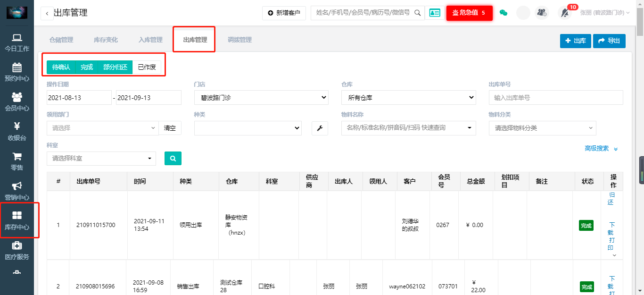This screenshot has height=295, width=644.
Task: Expand 高级搜索 advanced search
Action: (601, 148)
